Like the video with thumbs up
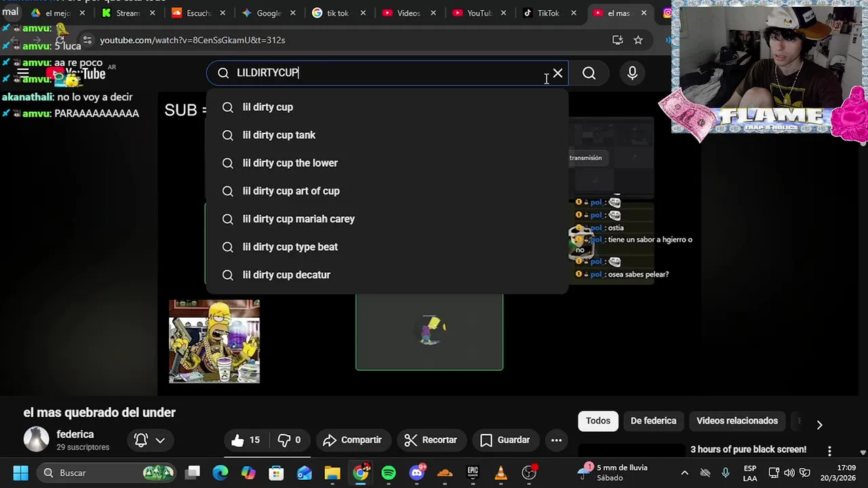Screen dimensions: 868x488 point(245,440)
